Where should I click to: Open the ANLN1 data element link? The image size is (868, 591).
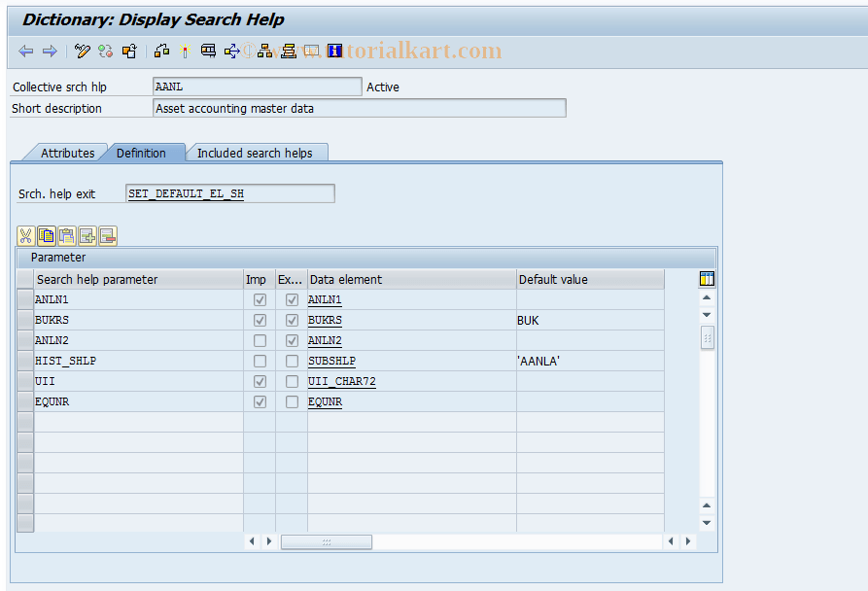[x=324, y=299]
